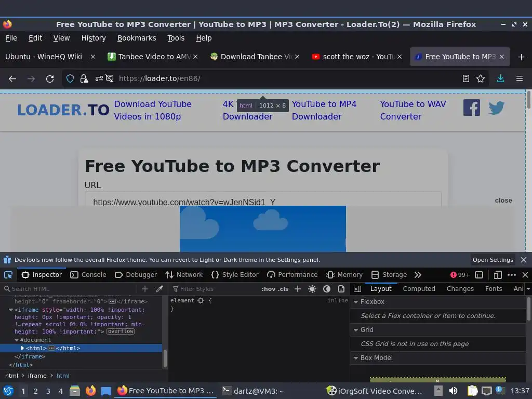532x399 pixels.
Task: Open the Tools menu
Action: (176, 38)
